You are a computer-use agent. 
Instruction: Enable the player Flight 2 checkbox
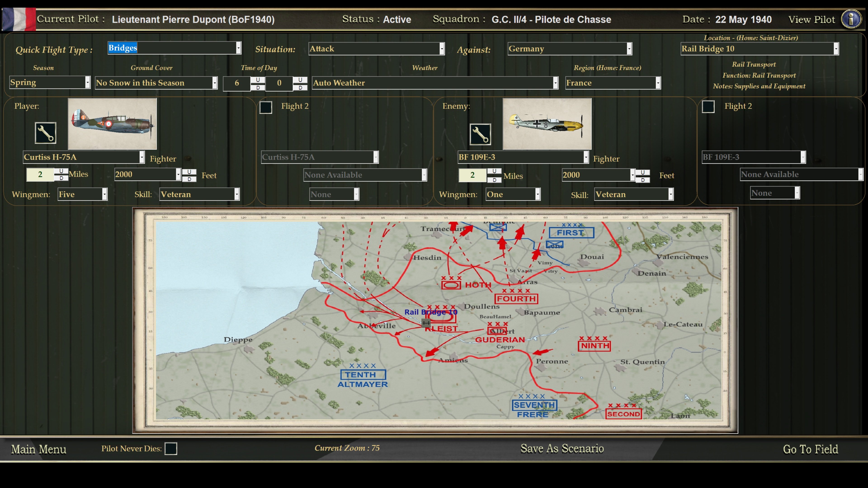pos(266,107)
